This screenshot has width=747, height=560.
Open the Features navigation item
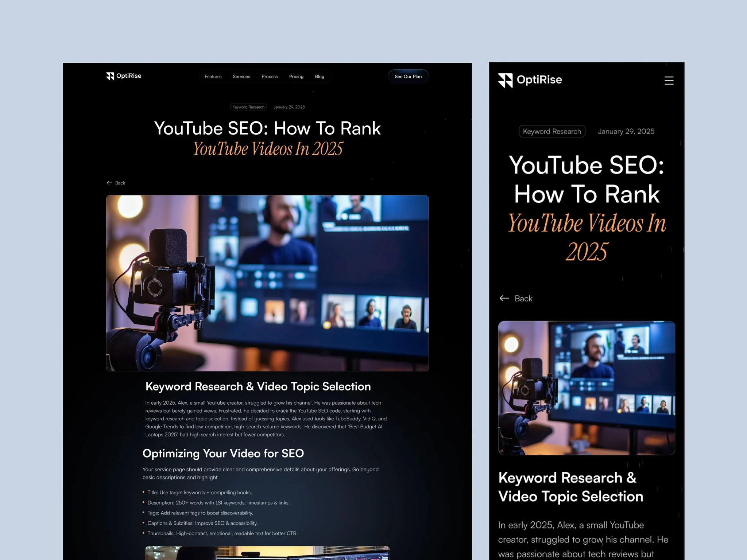point(213,77)
